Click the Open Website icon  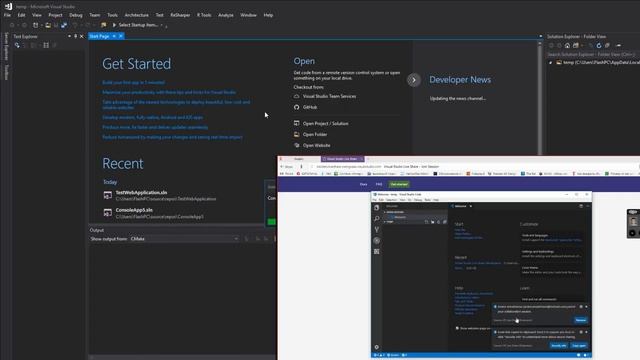point(297,145)
